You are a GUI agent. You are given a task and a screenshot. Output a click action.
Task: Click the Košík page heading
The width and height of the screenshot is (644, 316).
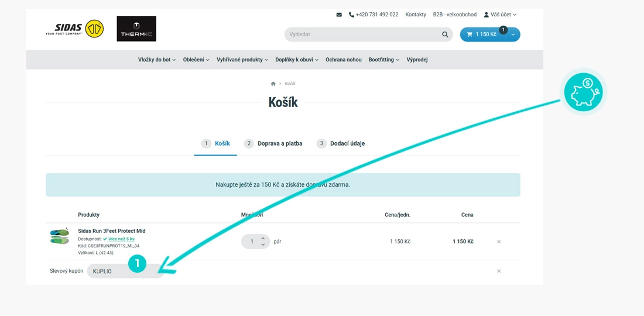(x=283, y=102)
